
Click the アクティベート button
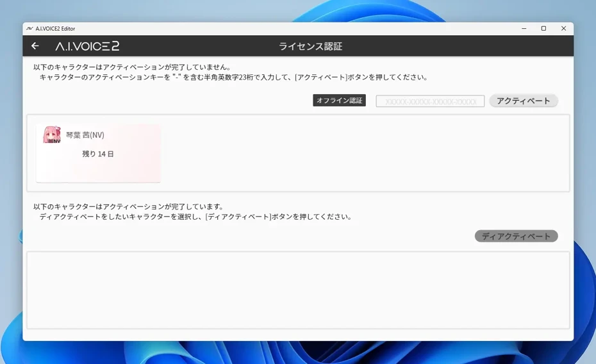click(523, 101)
